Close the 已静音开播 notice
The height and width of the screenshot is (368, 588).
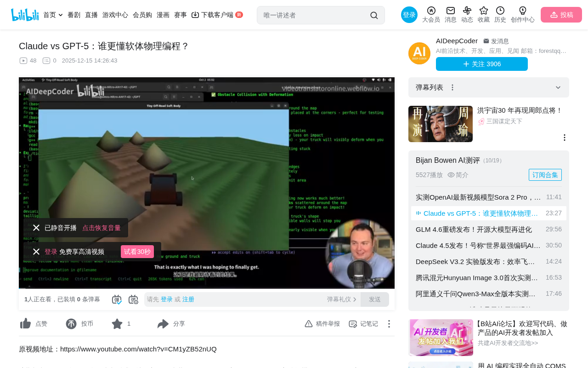pyautogui.click(x=36, y=228)
